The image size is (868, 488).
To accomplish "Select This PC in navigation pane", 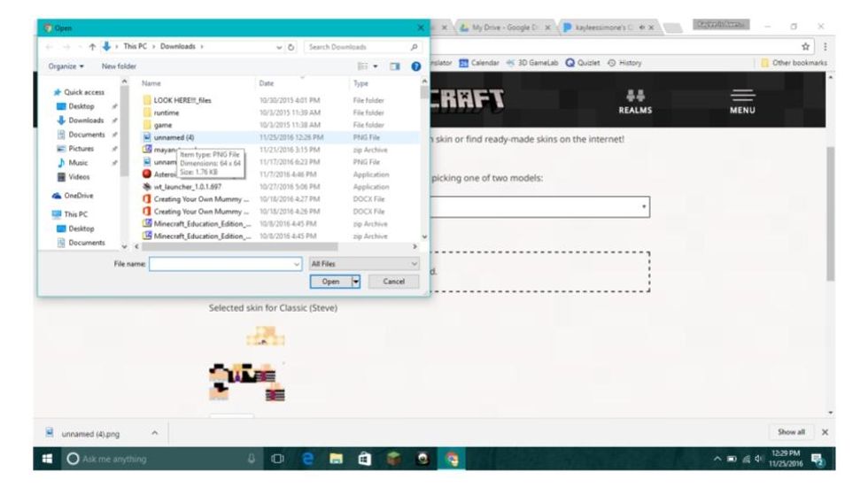I will (70, 214).
